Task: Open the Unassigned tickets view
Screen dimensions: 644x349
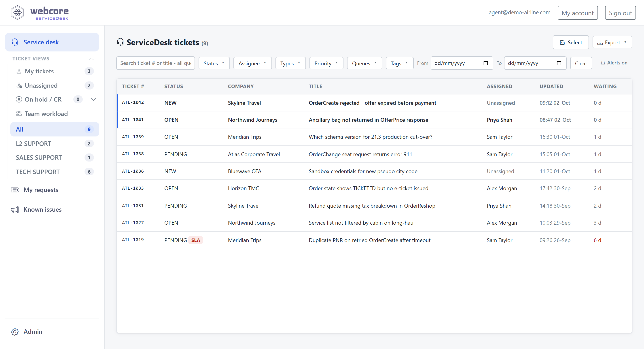Action: [x=55, y=85]
